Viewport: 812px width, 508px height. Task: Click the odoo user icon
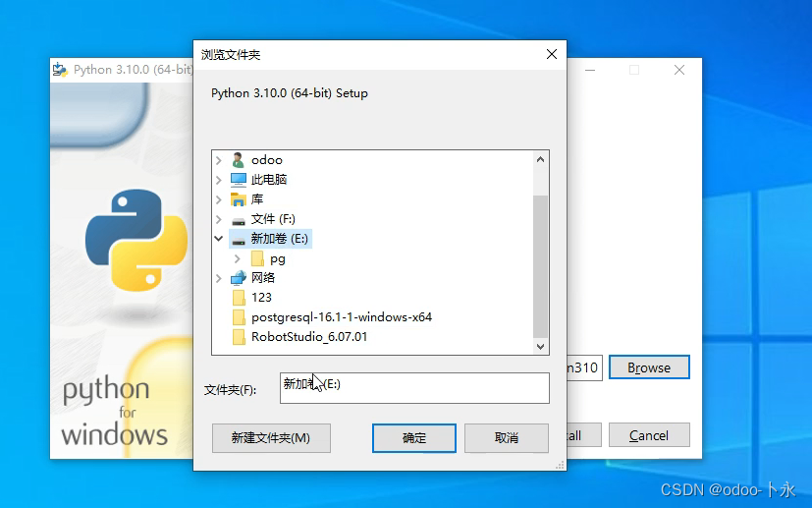tap(239, 160)
